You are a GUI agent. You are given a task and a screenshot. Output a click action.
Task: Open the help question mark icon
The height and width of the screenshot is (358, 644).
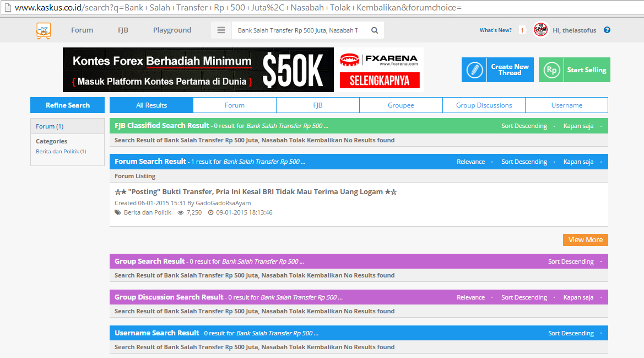pos(607,30)
